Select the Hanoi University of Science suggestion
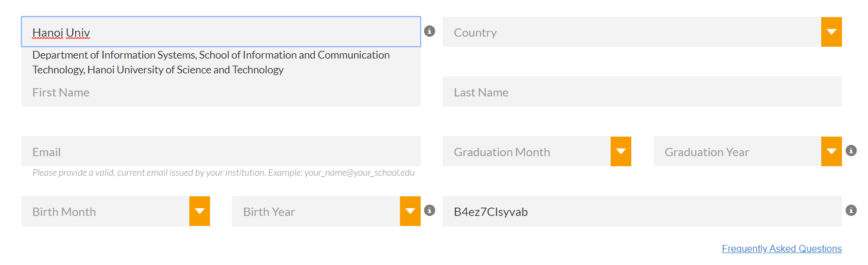868x265 pixels. point(211,63)
